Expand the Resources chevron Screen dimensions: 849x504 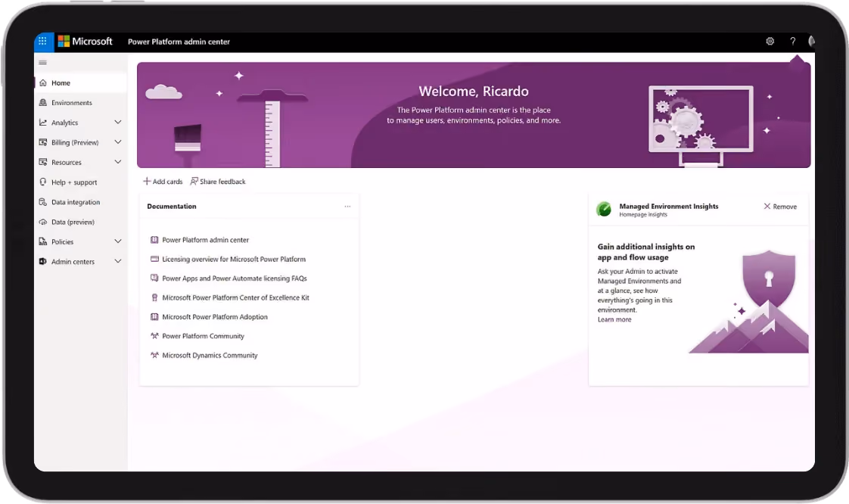tap(118, 162)
